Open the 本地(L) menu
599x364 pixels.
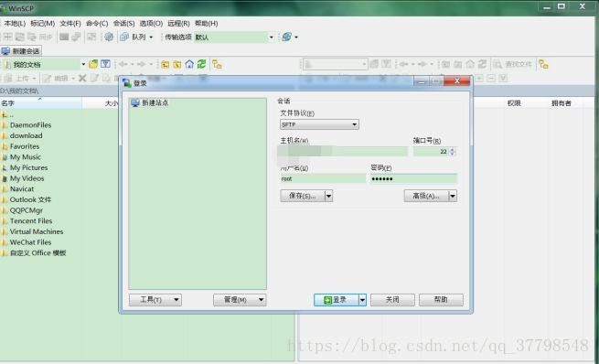coord(15,23)
